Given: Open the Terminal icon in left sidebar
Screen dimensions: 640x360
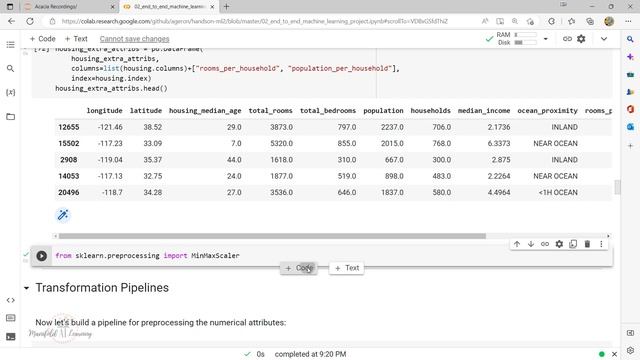Looking at the screenshot, I should click(x=11, y=337).
